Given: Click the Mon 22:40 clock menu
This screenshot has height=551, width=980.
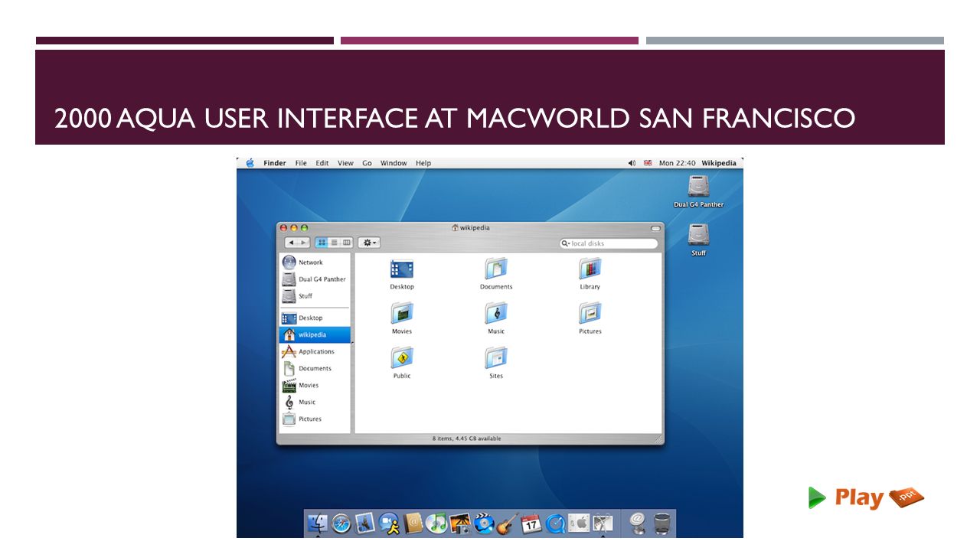Looking at the screenshot, I should (x=678, y=163).
